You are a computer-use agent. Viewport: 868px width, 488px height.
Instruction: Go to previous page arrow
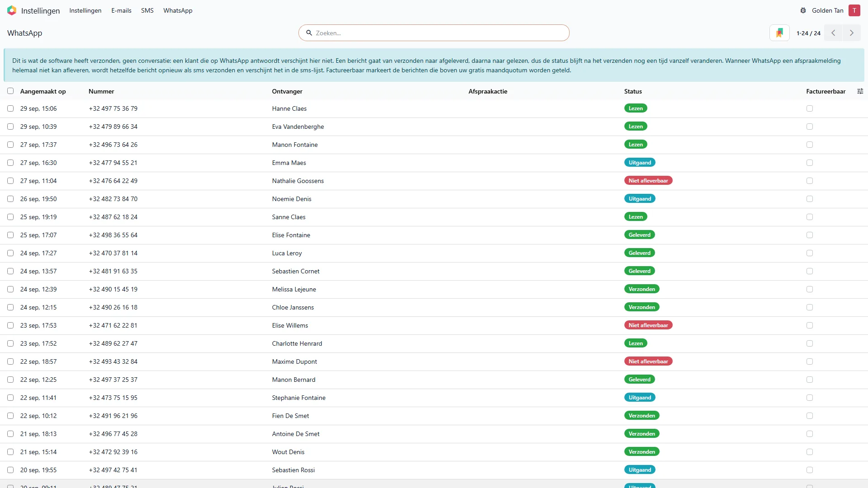(833, 33)
